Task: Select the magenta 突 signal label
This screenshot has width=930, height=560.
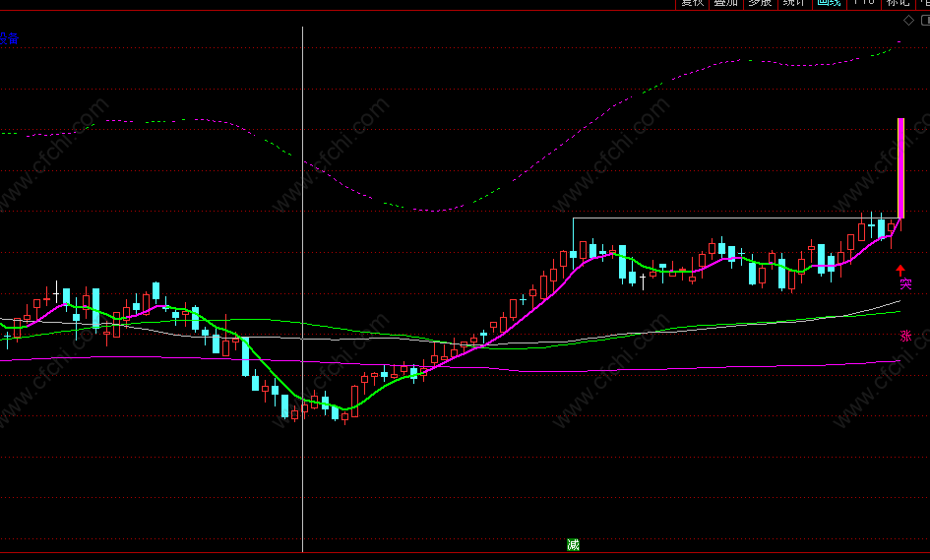Action: pos(905,284)
